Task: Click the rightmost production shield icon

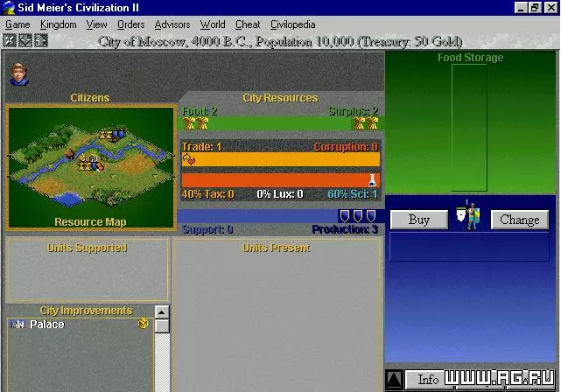Action: click(371, 215)
